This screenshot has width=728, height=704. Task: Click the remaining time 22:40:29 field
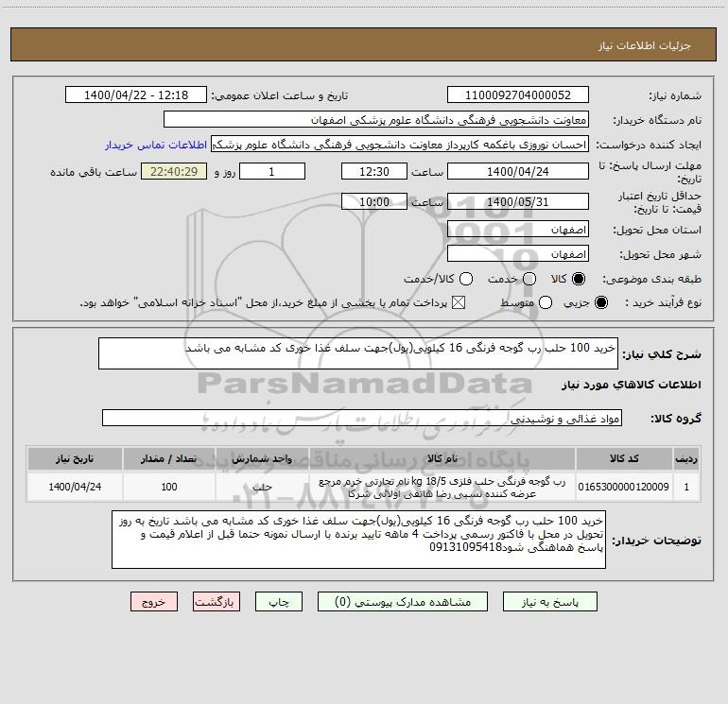pyautogui.click(x=174, y=171)
